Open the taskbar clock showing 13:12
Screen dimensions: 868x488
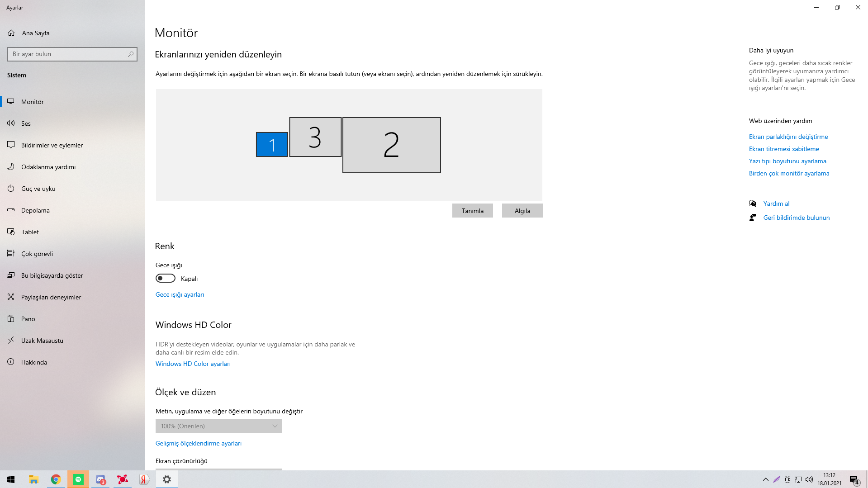coord(830,479)
